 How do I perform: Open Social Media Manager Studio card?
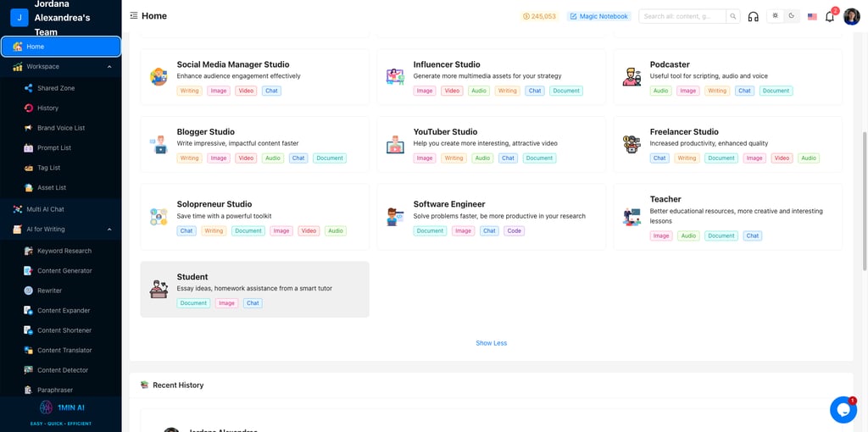tap(254, 77)
